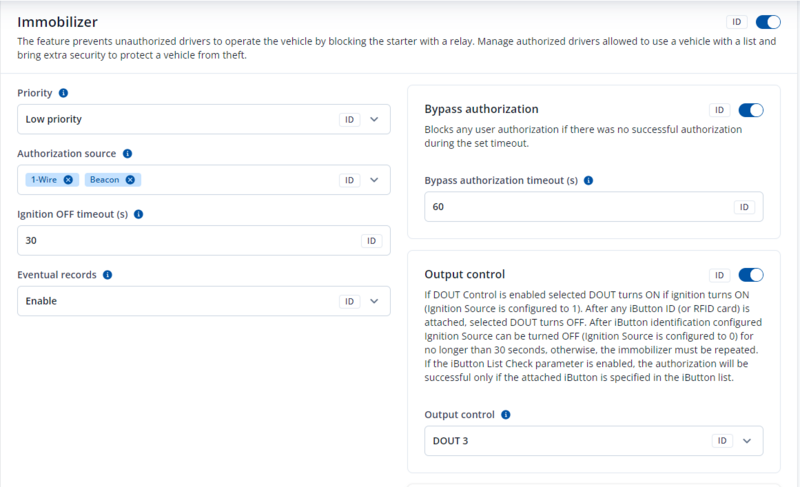Toggle the Immobilizer feature switch

(767, 21)
